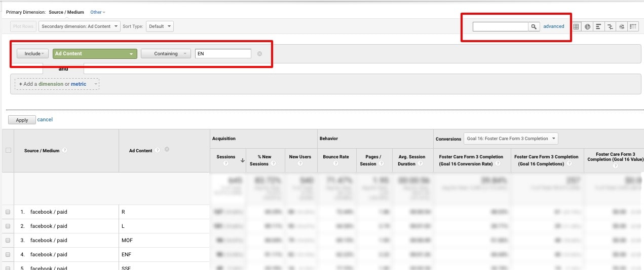Tick checkbox for row 3 ad content MOF
644x270 pixels.
pyautogui.click(x=8, y=241)
